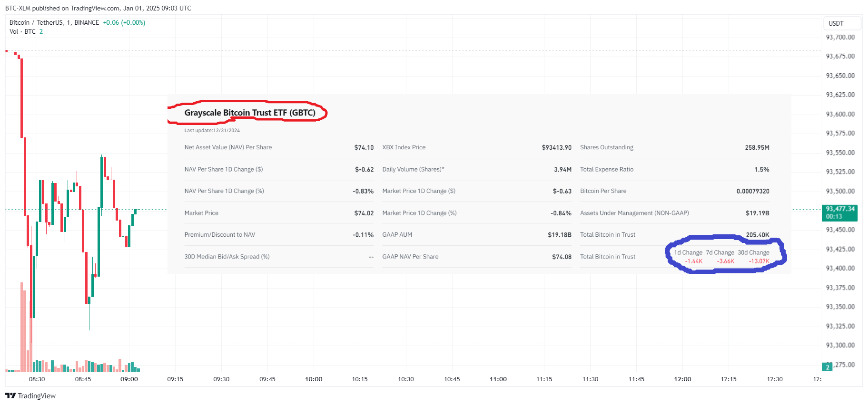
Task: Click the 10:00 time axis label
Action: pos(314,379)
